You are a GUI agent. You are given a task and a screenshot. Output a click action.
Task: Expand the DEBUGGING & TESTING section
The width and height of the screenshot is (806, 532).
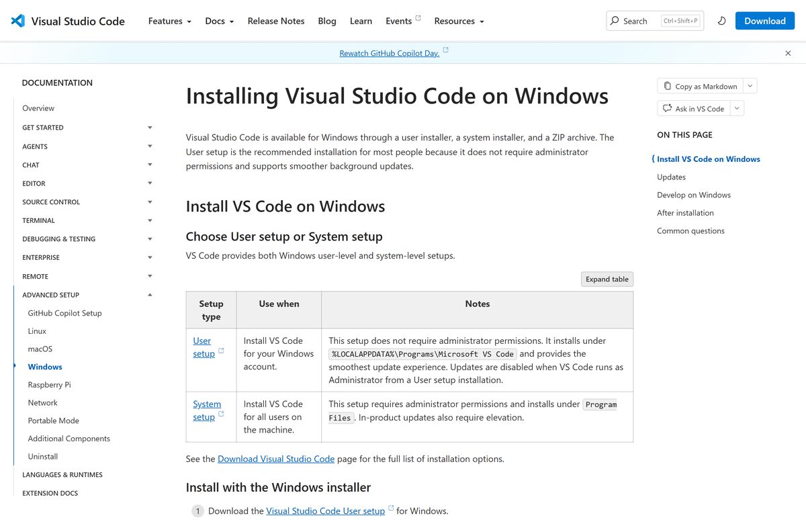[x=87, y=239]
